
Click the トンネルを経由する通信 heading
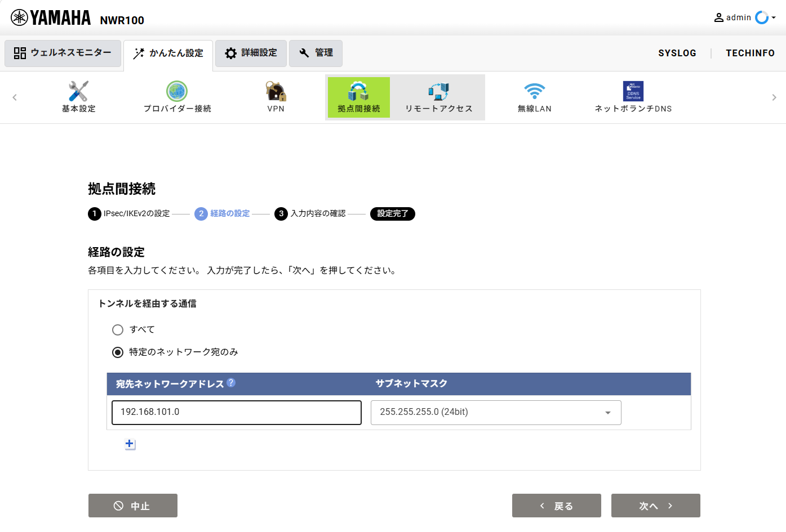pos(148,303)
